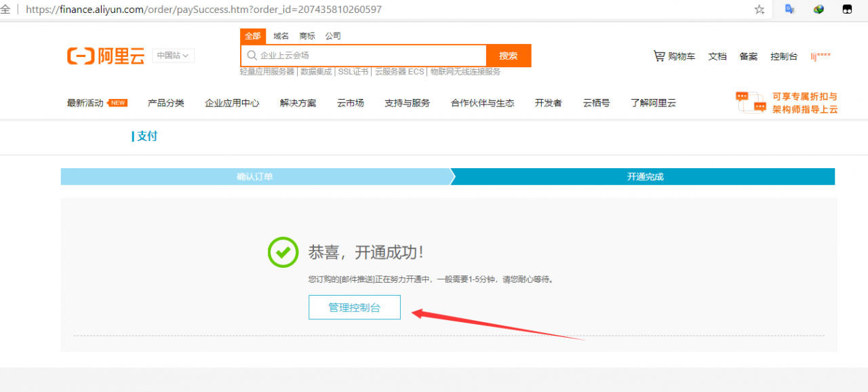The image size is (868, 392).
Task: Click the shopping cart icon
Action: point(659,56)
